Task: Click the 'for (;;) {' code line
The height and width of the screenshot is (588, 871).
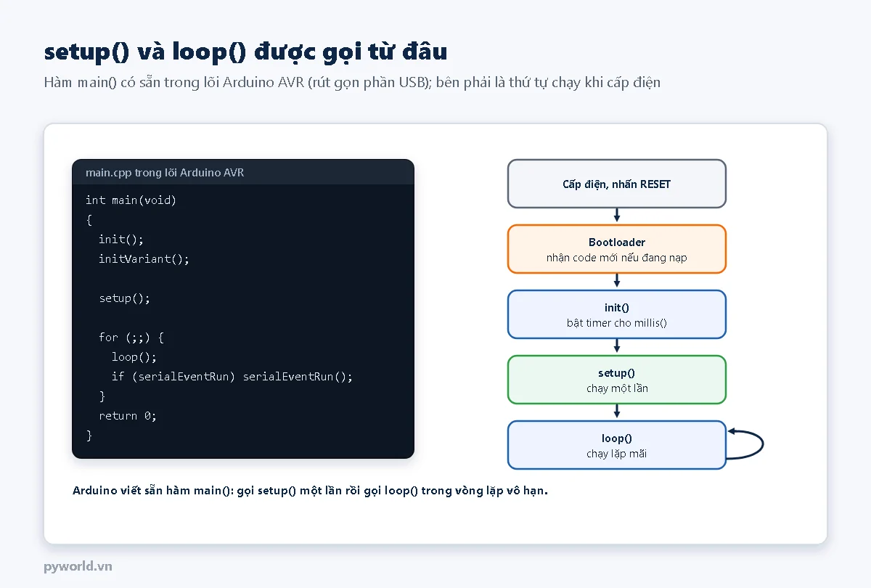Action: [131, 337]
